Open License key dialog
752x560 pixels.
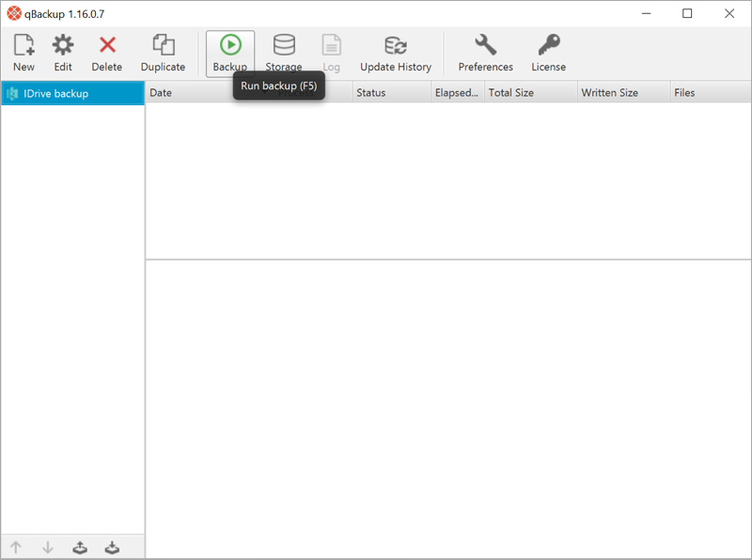(x=548, y=54)
